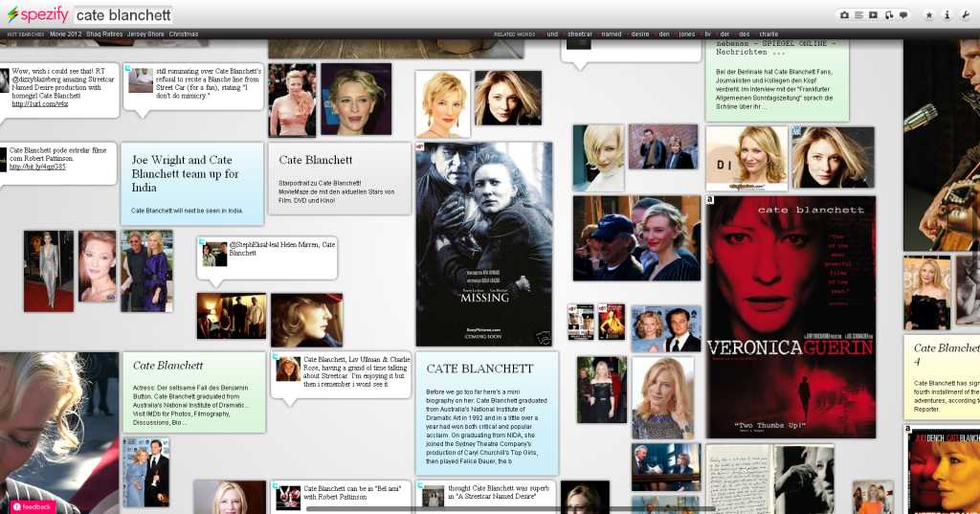Open the two men by a brick wall photo
The height and width of the screenshot is (514, 980).
[663, 147]
